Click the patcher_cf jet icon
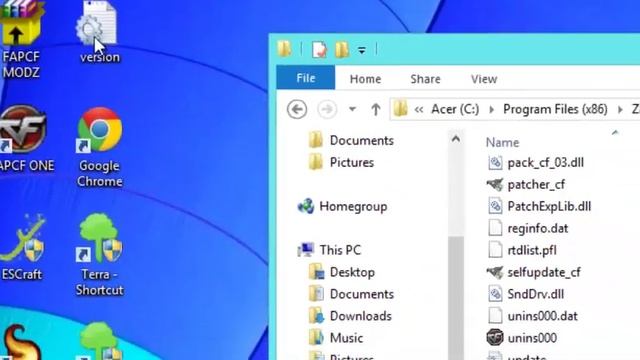640x360 pixels. click(x=495, y=185)
